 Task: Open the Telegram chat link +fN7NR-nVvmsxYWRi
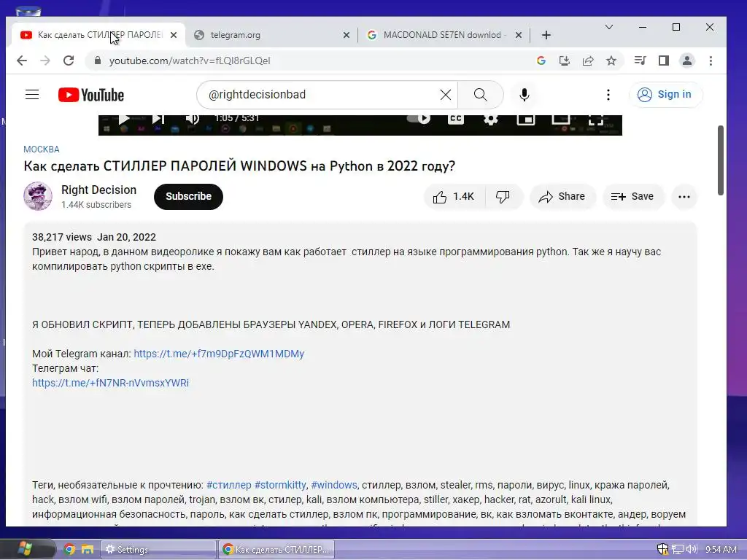(111, 382)
